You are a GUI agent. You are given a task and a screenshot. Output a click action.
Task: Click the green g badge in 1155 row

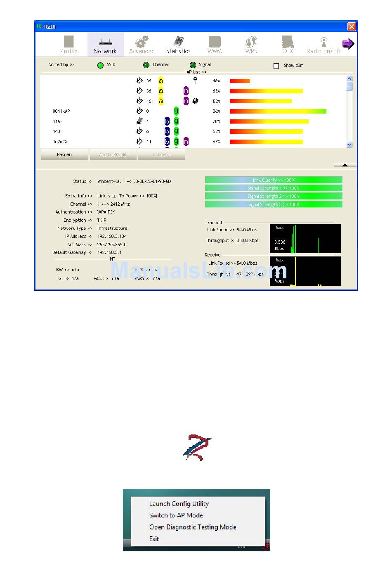point(176,121)
